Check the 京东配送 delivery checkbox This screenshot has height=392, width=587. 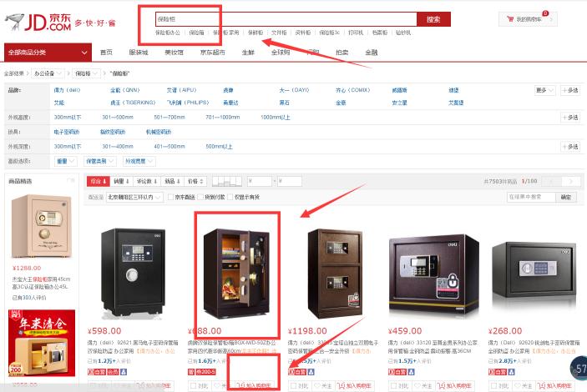[170, 197]
